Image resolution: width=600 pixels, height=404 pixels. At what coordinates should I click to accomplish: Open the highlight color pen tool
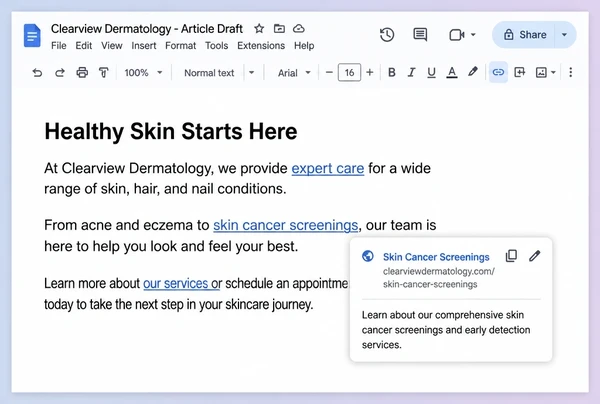pos(473,72)
